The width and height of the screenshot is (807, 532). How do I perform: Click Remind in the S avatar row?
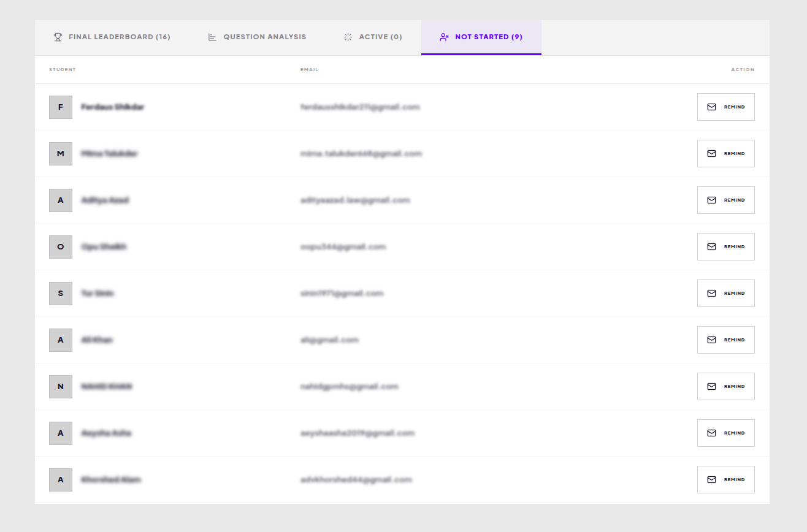tap(726, 294)
